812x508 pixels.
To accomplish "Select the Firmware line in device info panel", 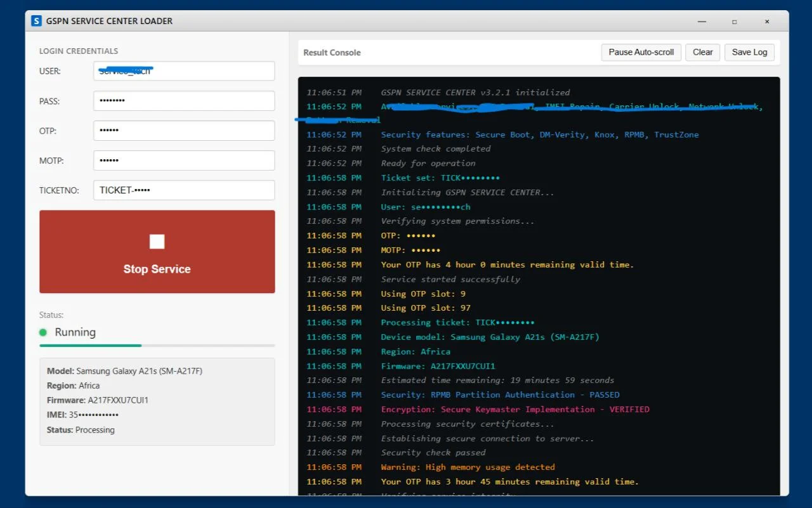I will [x=98, y=400].
